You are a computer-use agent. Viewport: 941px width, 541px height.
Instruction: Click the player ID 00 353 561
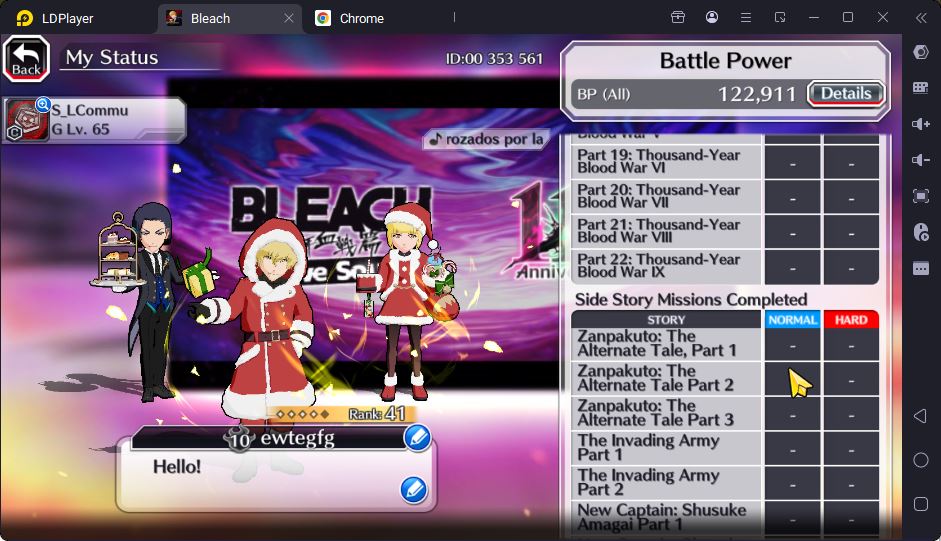(x=494, y=59)
